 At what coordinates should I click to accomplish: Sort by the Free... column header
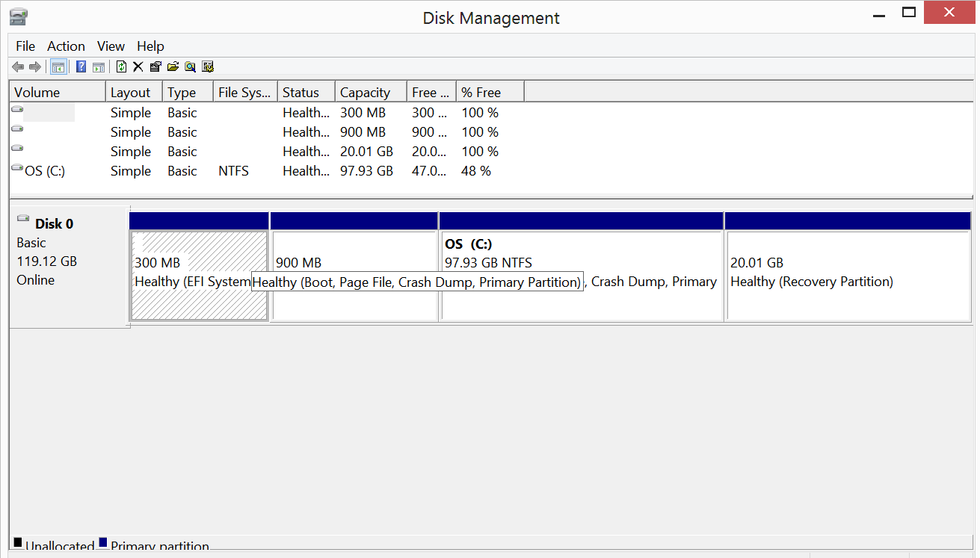[431, 93]
